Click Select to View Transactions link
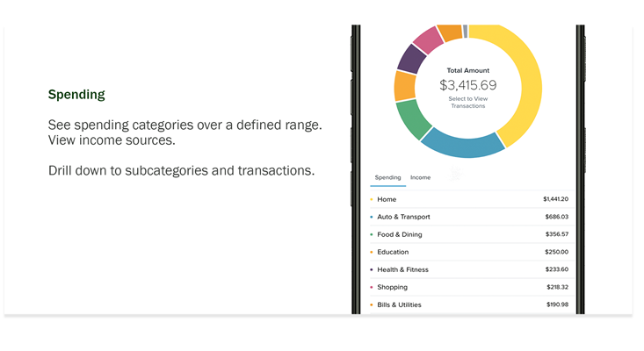 click(x=467, y=102)
